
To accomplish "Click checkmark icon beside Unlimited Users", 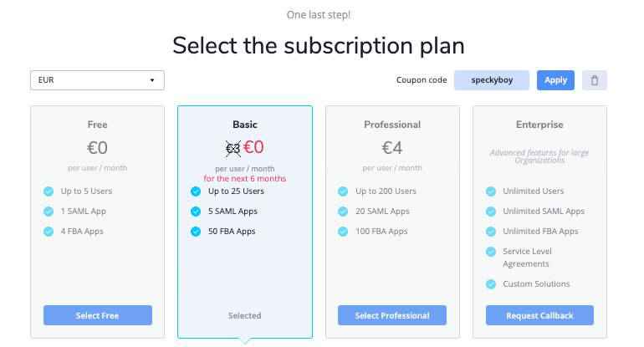I will [x=490, y=191].
